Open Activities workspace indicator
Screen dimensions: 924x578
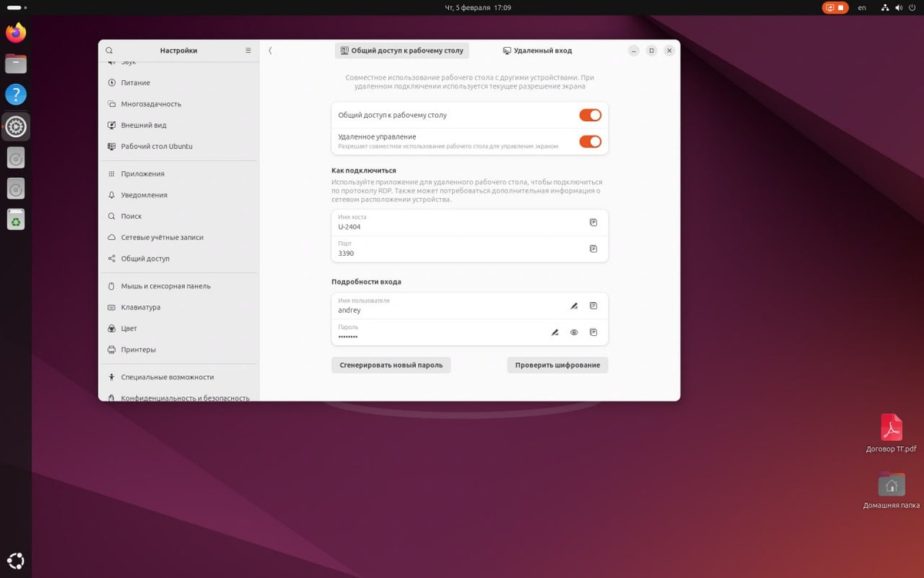18,8
